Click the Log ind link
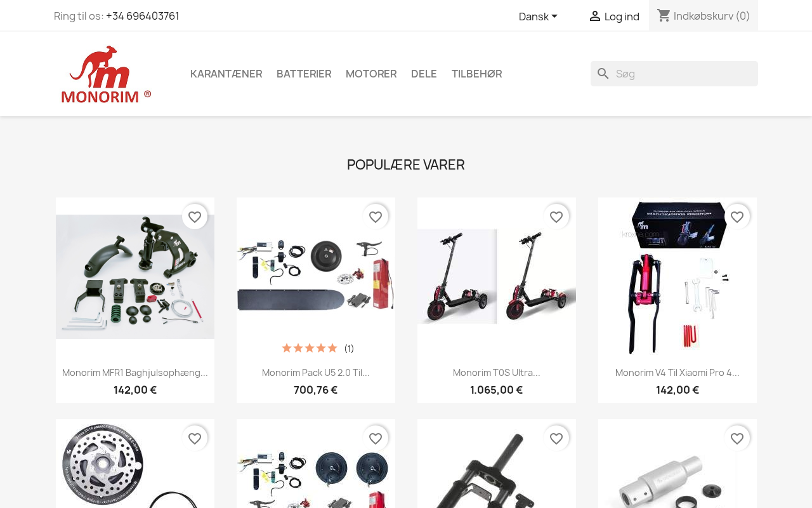Viewport: 812px width, 508px height. [x=622, y=17]
